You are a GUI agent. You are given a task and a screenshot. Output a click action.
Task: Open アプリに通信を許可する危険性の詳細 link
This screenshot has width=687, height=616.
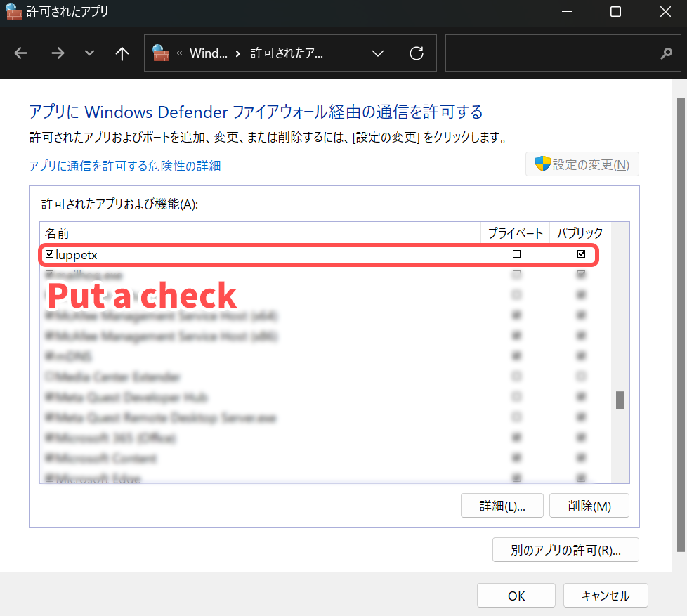point(125,166)
